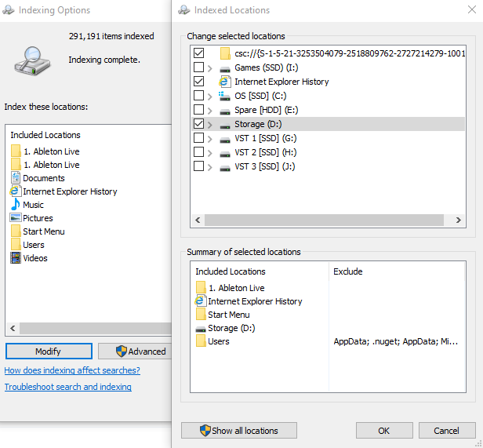The height and width of the screenshot is (448, 483).
Task: Uncheck the Storage (D:) checkbox
Action: (x=198, y=124)
